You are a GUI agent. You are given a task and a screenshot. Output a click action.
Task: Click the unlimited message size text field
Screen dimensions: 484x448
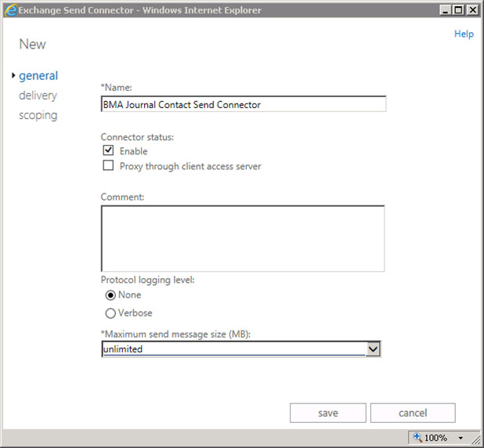point(234,349)
